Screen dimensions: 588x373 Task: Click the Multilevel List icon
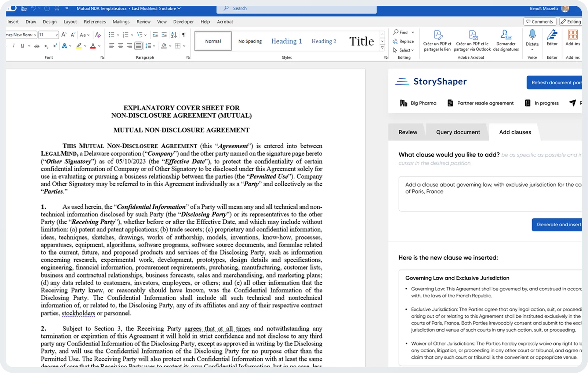tap(140, 35)
